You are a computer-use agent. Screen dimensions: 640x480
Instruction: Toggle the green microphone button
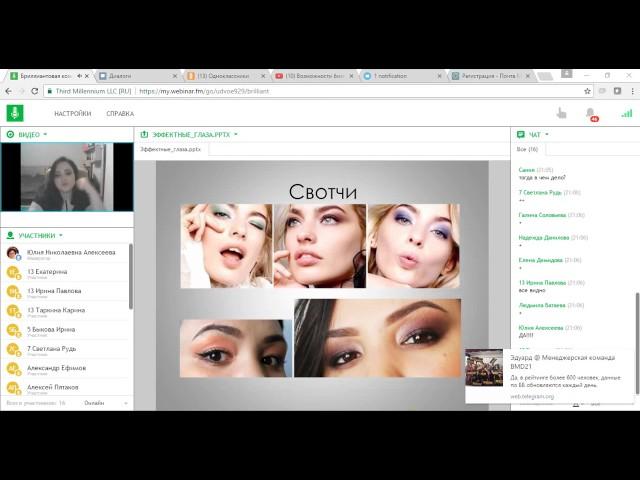(15, 113)
